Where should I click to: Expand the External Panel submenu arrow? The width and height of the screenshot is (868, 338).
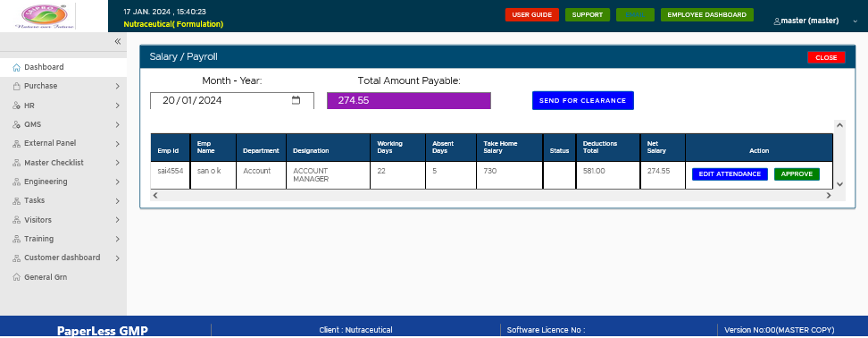pos(117,143)
